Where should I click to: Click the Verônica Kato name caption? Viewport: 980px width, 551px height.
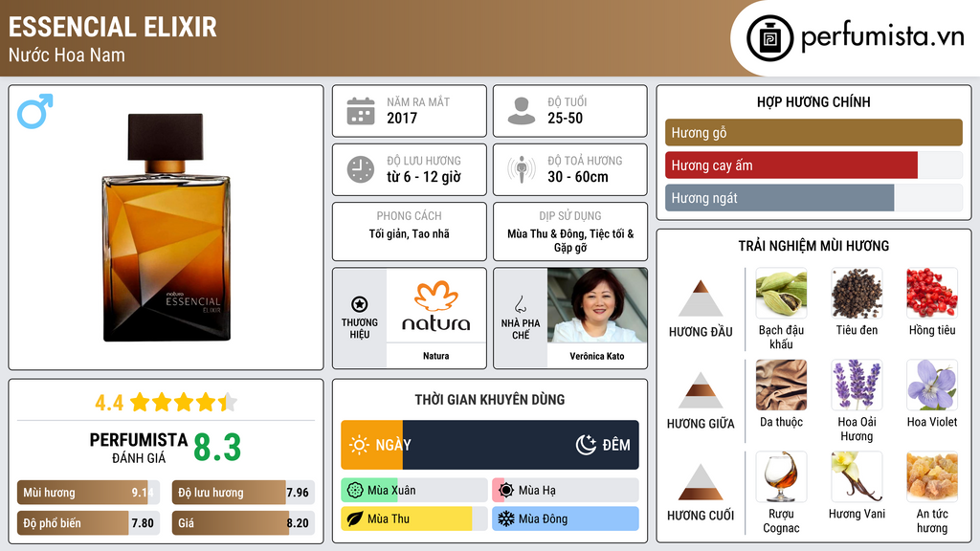click(x=597, y=356)
